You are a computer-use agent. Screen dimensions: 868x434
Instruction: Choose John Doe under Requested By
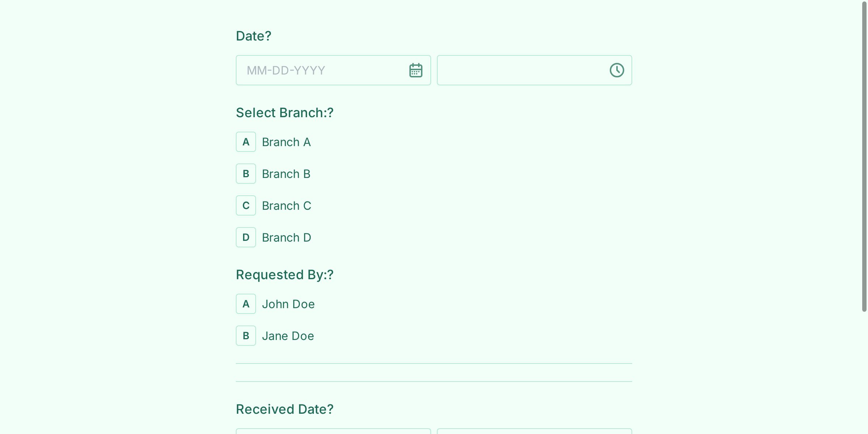[x=288, y=304]
